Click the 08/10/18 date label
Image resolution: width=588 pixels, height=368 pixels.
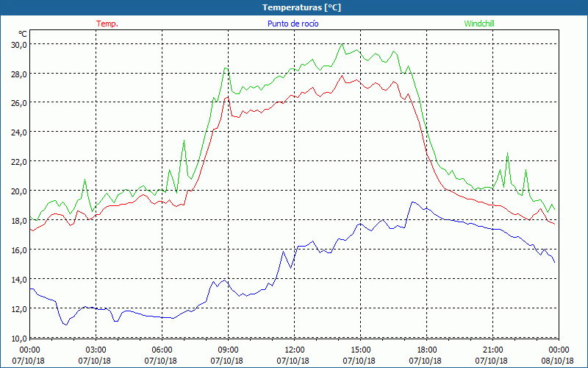(558, 361)
